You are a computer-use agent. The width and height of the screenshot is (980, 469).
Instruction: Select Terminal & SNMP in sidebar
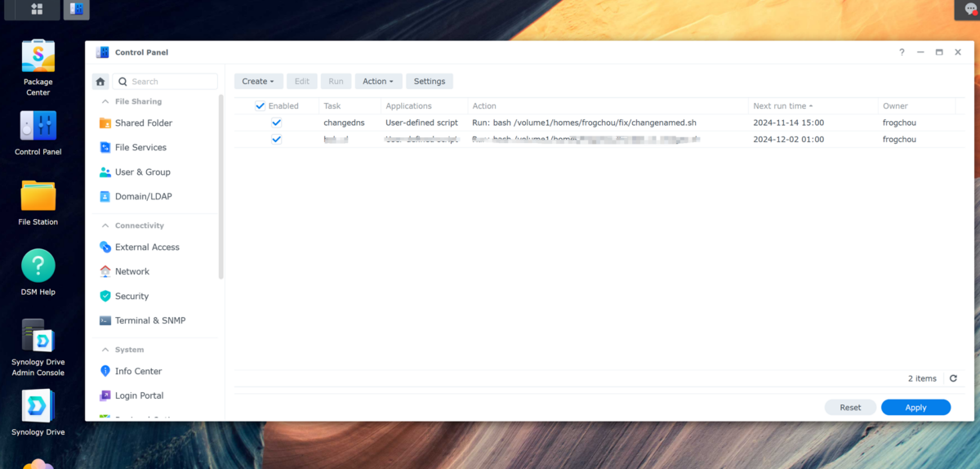point(149,321)
